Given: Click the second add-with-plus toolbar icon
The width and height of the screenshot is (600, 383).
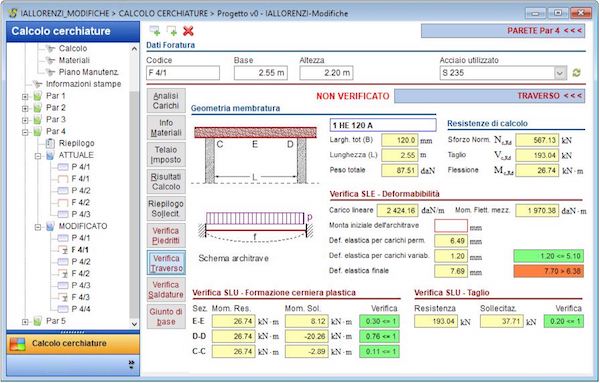Looking at the screenshot, I should tap(171, 31).
